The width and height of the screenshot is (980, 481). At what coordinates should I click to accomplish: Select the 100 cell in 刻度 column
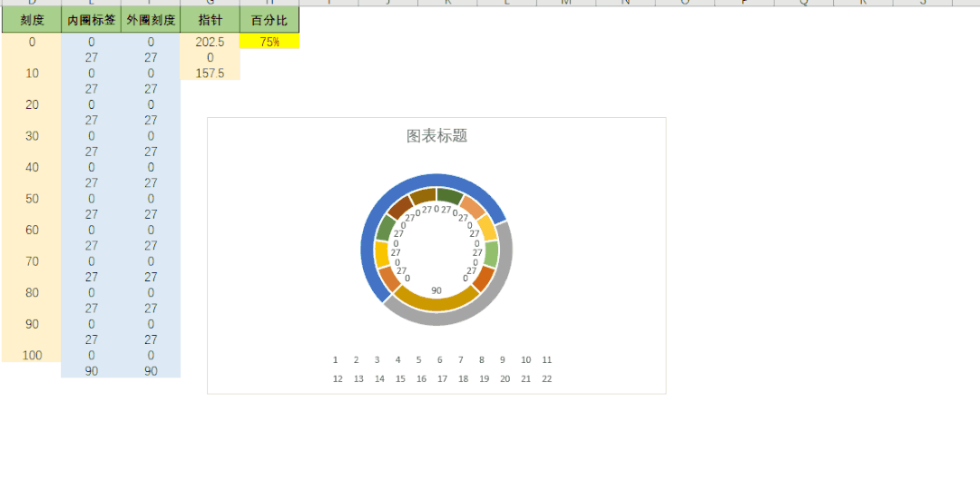32,355
